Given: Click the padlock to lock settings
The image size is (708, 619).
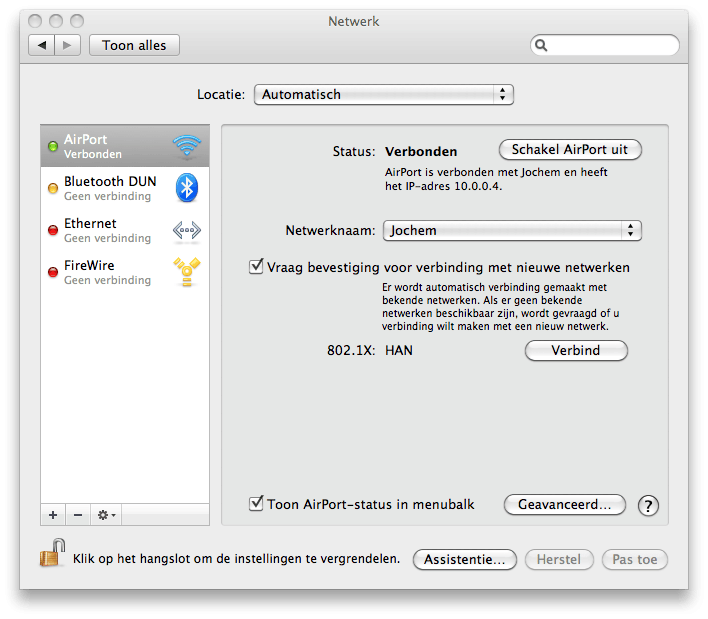Looking at the screenshot, I should pyautogui.click(x=52, y=553).
